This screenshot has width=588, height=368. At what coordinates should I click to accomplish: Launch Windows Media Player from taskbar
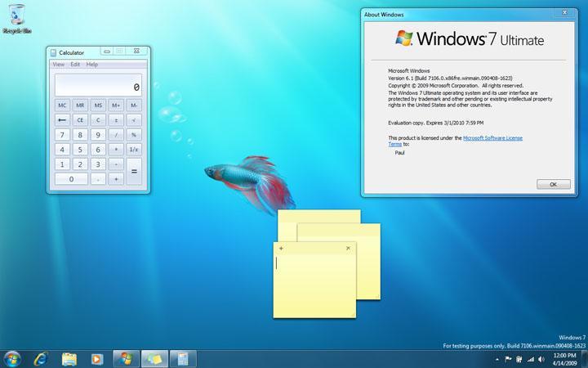(96, 358)
